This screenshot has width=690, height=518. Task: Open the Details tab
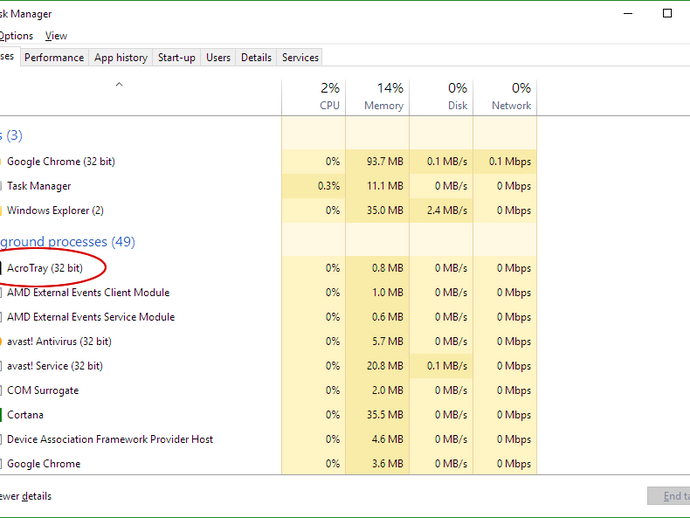click(x=256, y=57)
